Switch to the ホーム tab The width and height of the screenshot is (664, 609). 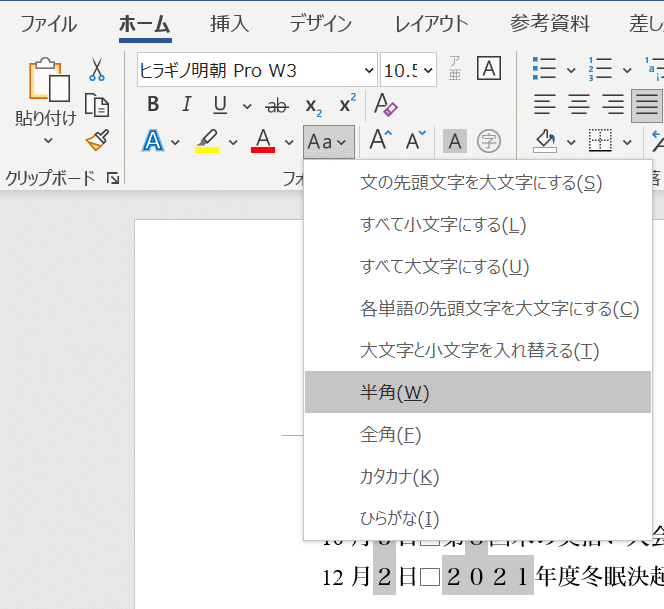coord(144,24)
